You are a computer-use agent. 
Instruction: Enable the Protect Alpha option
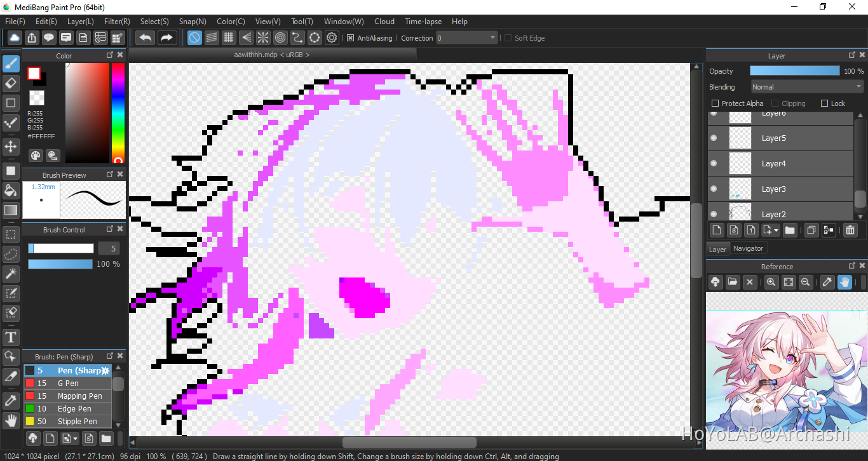click(714, 103)
